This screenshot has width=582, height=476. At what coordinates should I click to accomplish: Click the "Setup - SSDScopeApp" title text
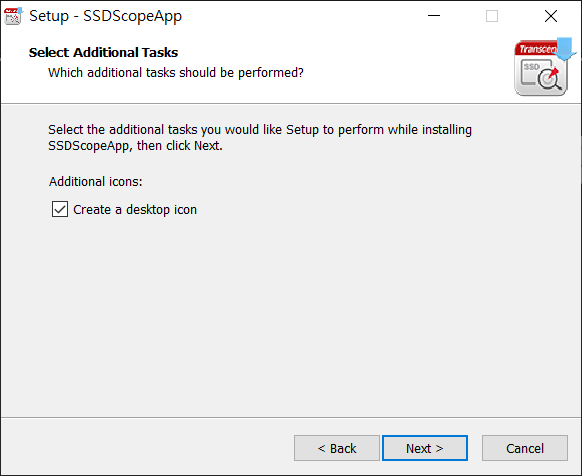tap(105, 16)
